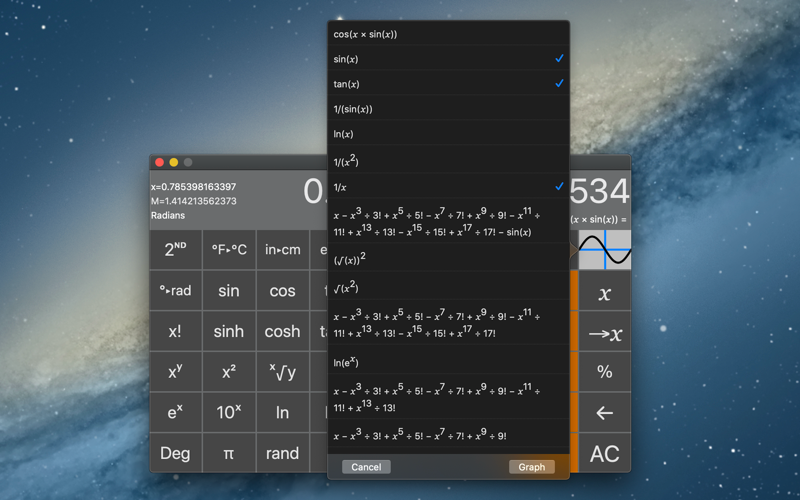Select the °F▸°C conversion key
The image size is (800, 500).
click(x=229, y=249)
